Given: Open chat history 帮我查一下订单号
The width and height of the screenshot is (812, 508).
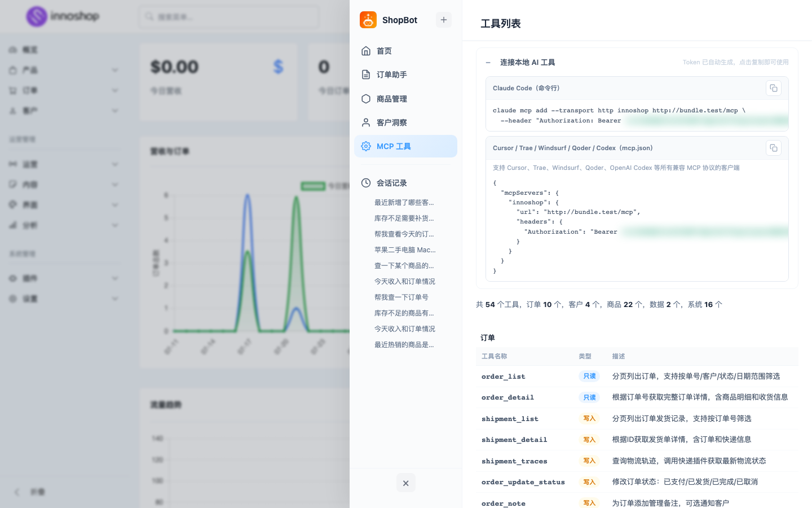Looking at the screenshot, I should [401, 297].
